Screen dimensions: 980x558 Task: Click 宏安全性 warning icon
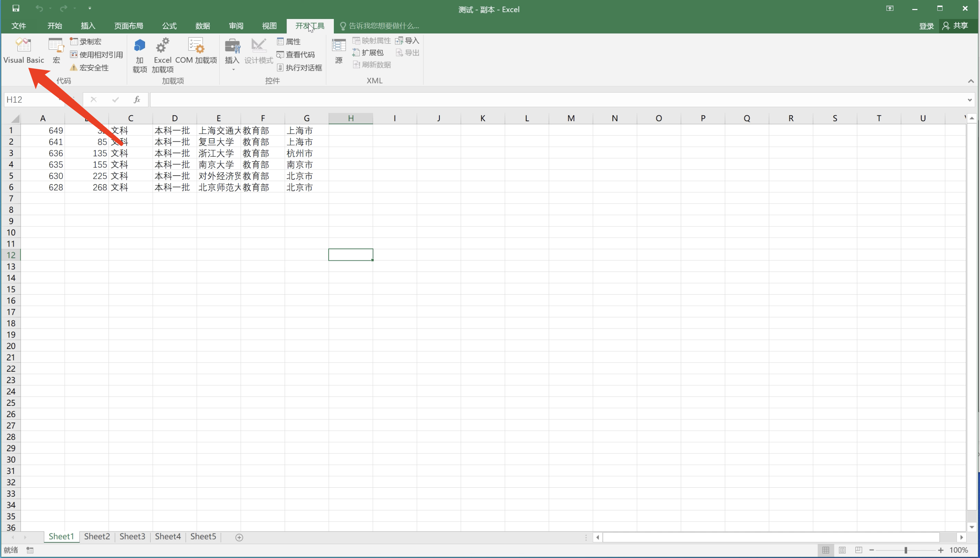pyautogui.click(x=74, y=68)
